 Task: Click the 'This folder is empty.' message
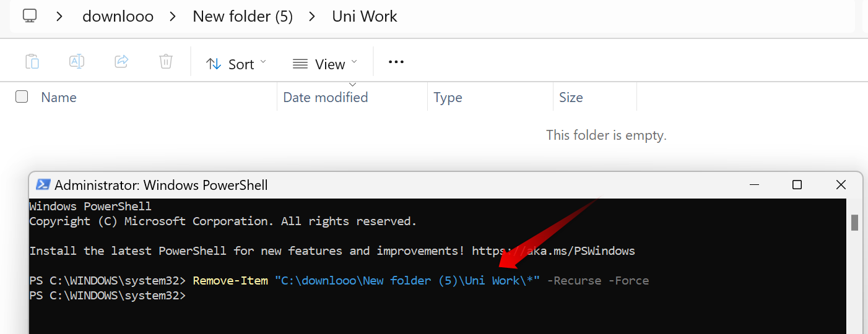[x=606, y=135]
